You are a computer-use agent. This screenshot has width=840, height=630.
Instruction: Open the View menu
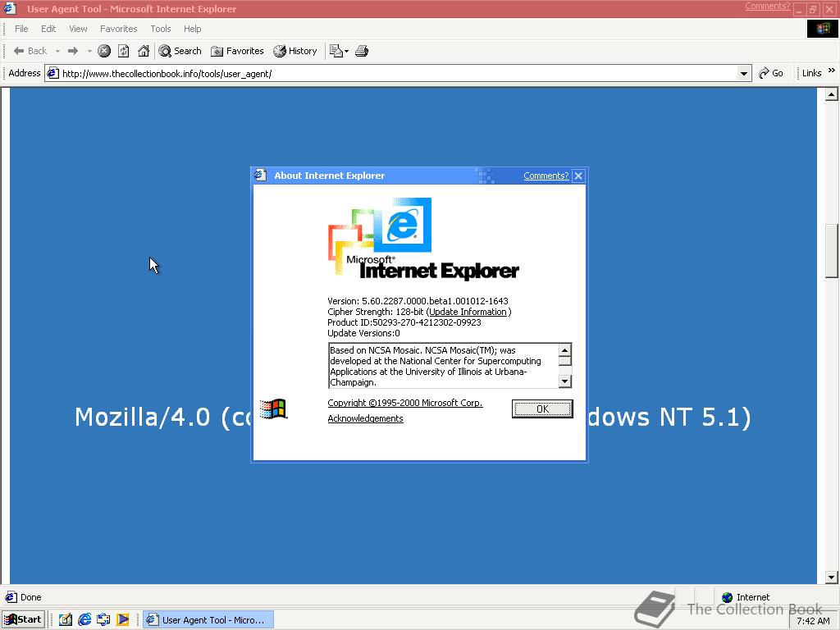(x=78, y=29)
